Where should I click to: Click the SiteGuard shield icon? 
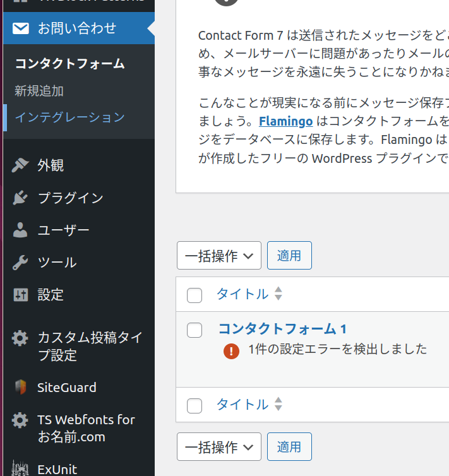(x=20, y=388)
